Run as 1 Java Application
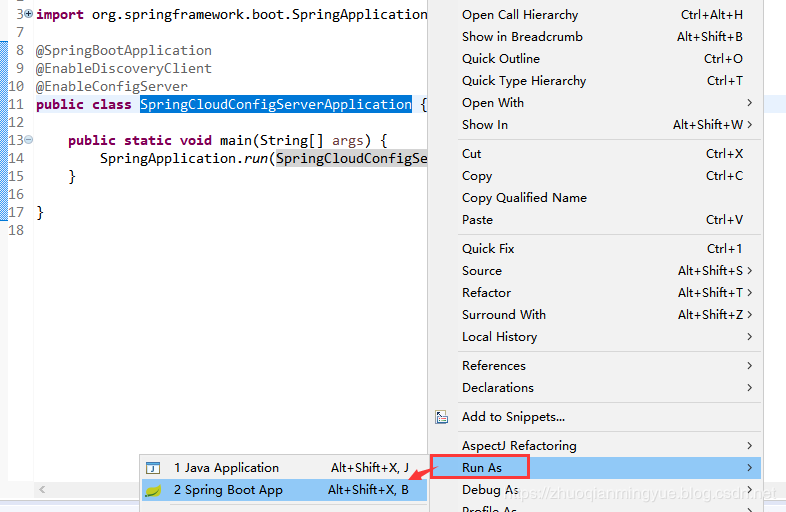The height and width of the screenshot is (512, 786). click(x=284, y=468)
